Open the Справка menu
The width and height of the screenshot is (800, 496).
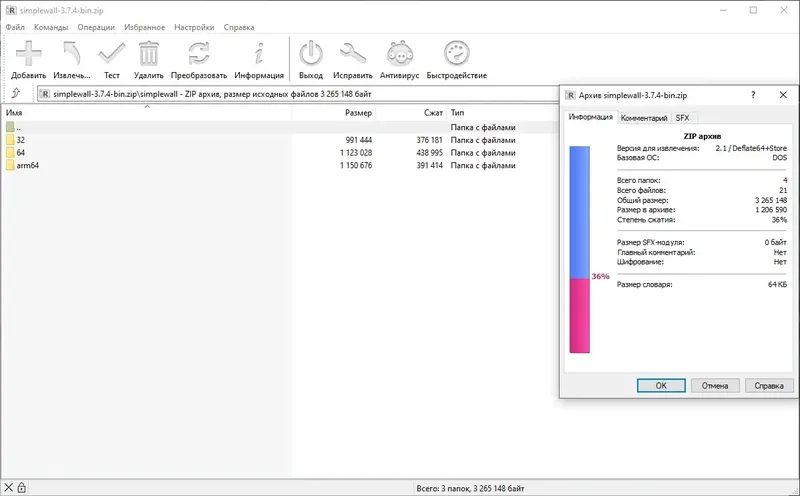click(x=239, y=27)
